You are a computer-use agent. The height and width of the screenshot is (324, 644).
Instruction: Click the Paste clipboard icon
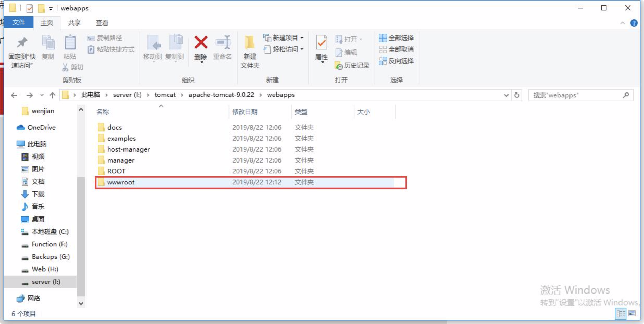click(70, 42)
